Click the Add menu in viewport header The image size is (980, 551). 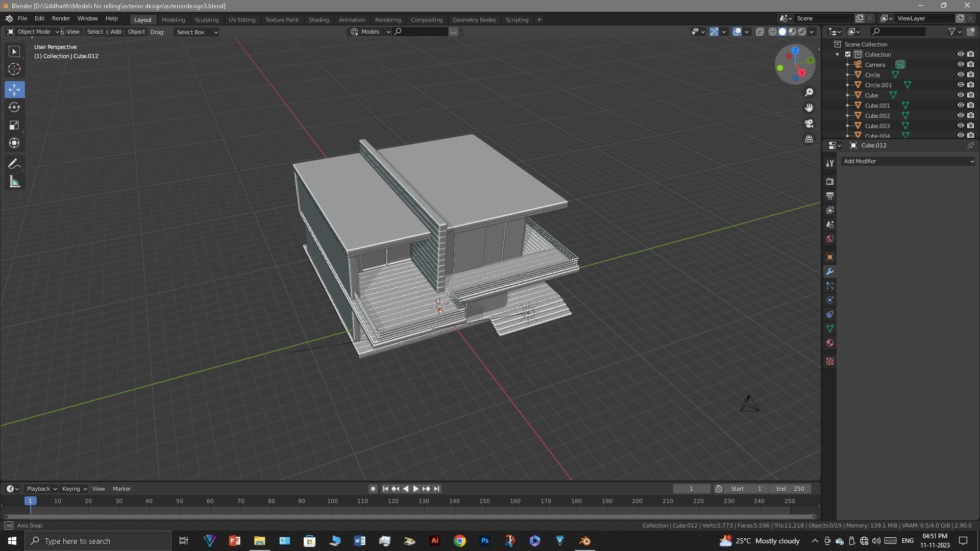point(116,32)
